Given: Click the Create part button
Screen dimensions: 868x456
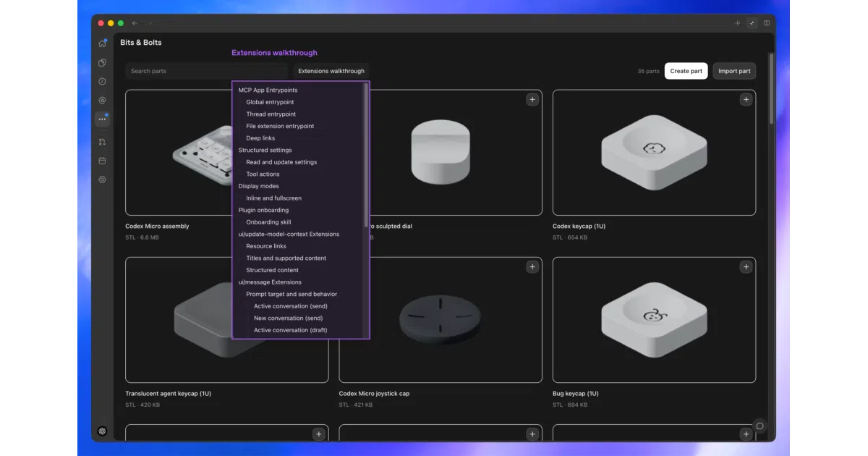Looking at the screenshot, I should click(686, 71).
